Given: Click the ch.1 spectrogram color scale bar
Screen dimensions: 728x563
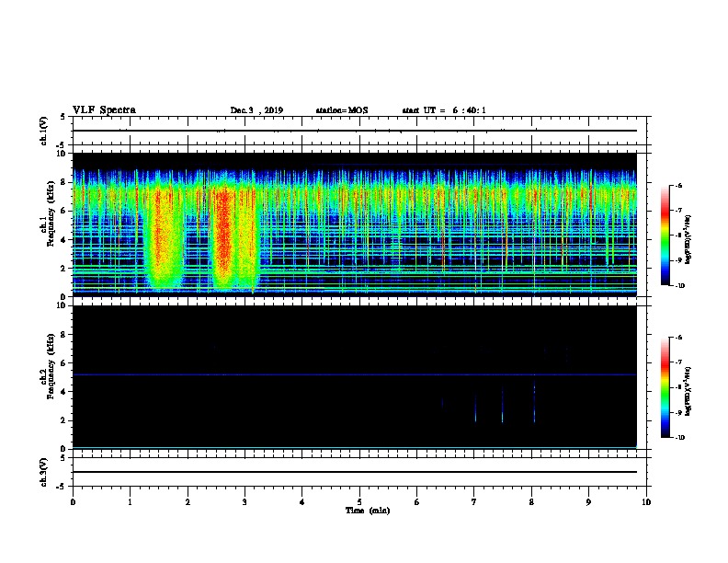Looking at the screenshot, I should [x=665, y=236].
